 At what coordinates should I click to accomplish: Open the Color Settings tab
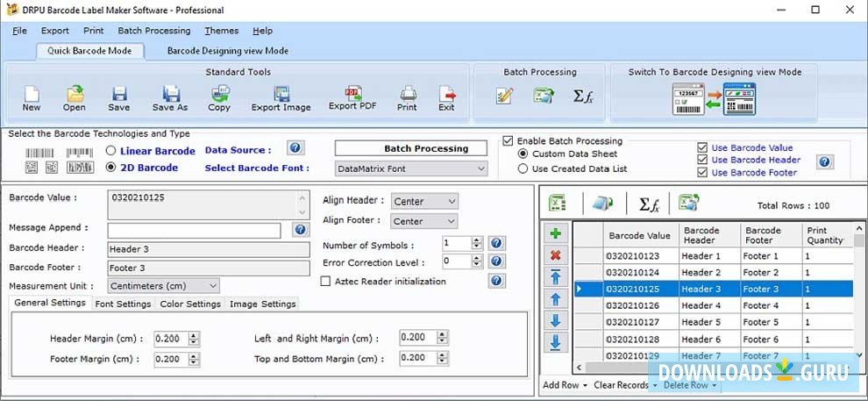pyautogui.click(x=190, y=304)
